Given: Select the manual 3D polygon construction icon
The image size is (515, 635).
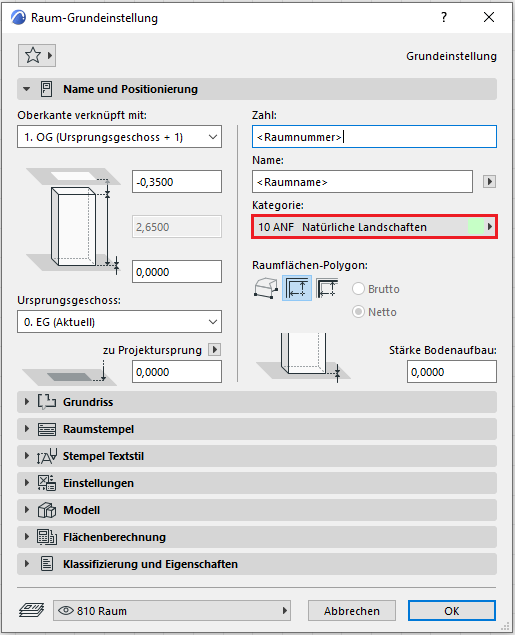Looking at the screenshot, I should tap(266, 288).
